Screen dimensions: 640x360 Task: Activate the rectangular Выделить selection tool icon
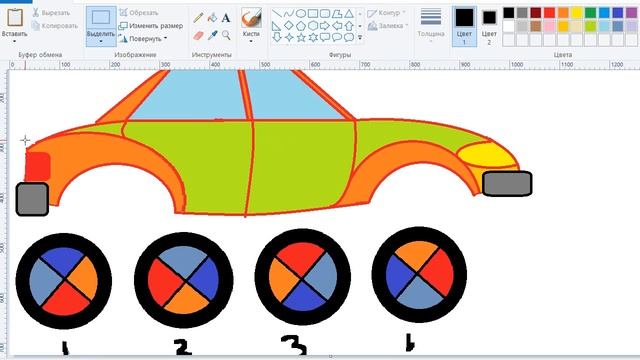tap(101, 18)
